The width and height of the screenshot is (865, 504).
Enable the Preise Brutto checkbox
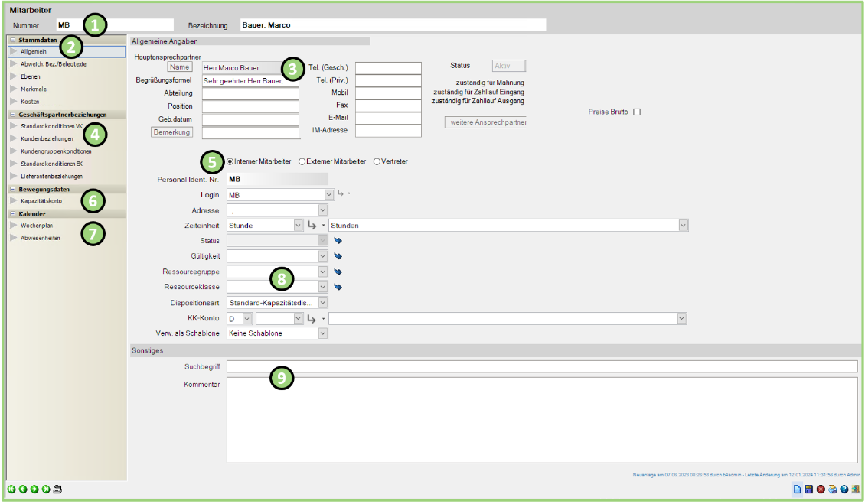pyautogui.click(x=637, y=112)
